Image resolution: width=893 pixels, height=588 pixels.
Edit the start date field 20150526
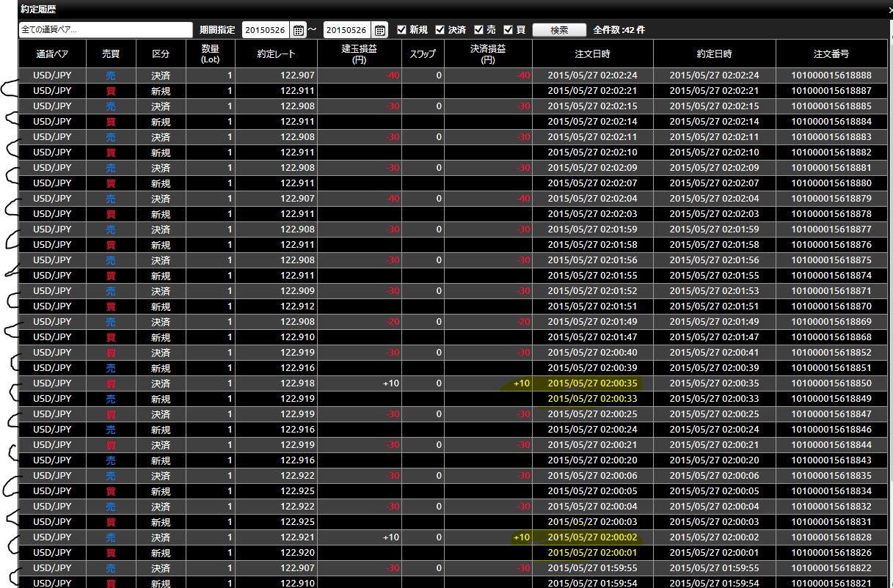point(267,30)
